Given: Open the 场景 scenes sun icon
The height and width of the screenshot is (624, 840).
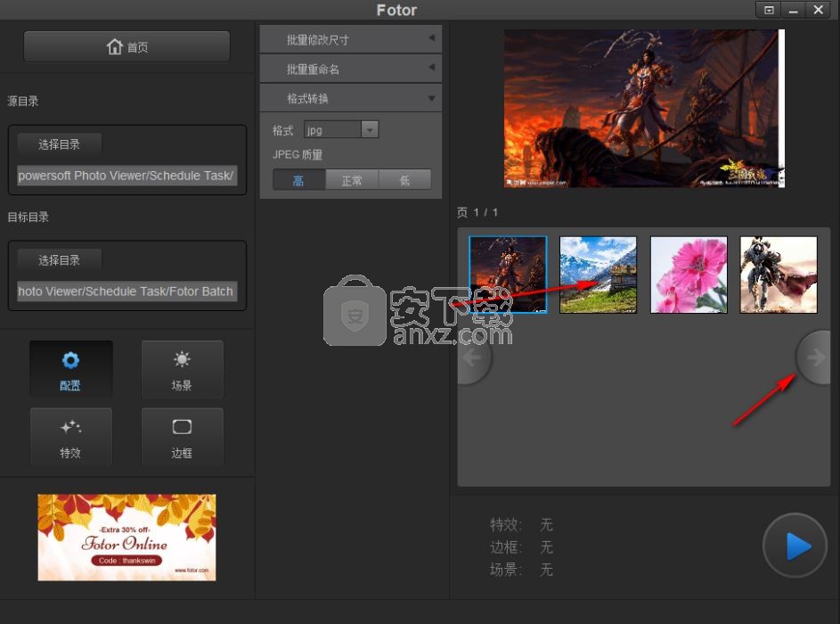Looking at the screenshot, I should pyautogui.click(x=182, y=369).
